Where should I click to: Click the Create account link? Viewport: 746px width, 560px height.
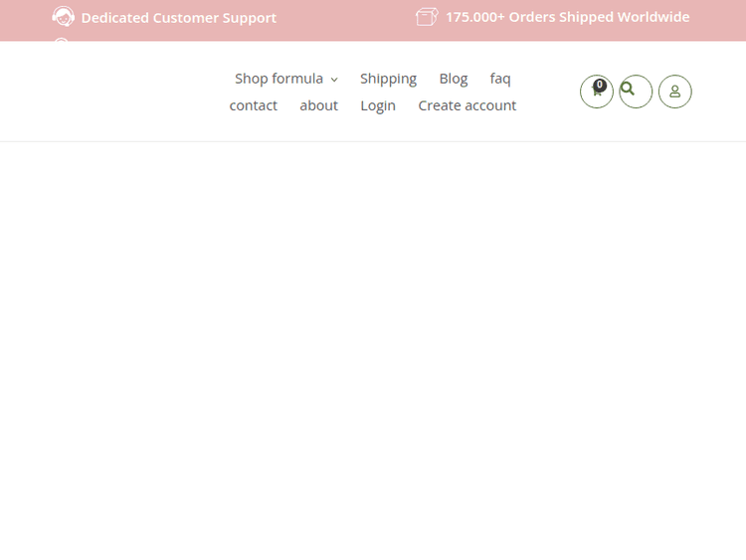tap(467, 105)
